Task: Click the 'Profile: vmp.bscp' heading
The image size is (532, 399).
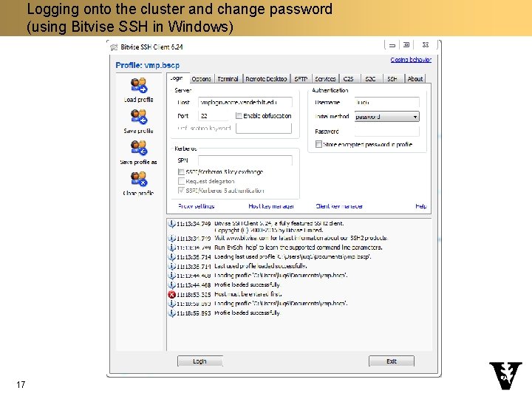Action: (148, 65)
